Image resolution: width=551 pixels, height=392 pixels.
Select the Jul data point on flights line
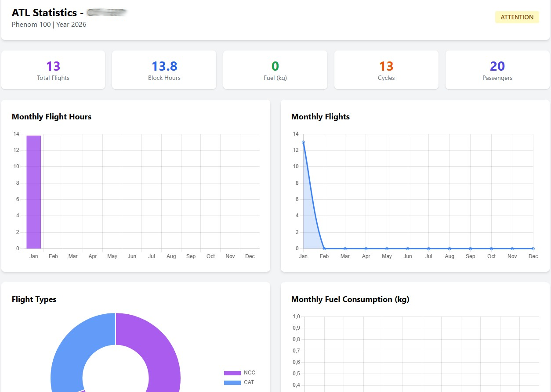(x=428, y=248)
